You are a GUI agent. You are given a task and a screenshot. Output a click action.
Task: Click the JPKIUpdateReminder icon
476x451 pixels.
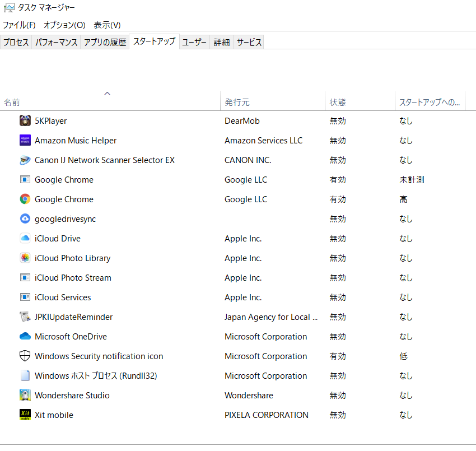[x=25, y=317]
